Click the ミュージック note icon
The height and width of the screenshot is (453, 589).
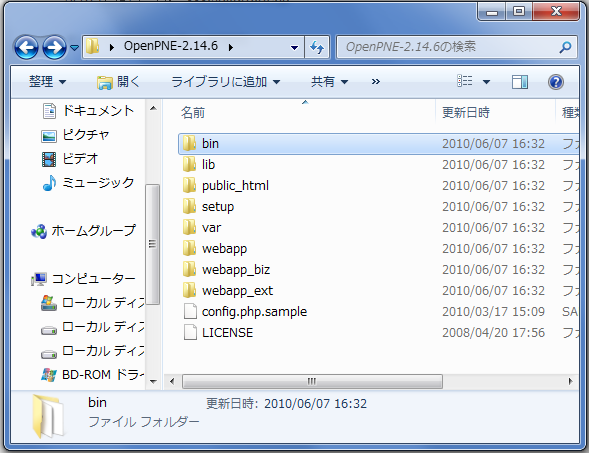pos(49,183)
